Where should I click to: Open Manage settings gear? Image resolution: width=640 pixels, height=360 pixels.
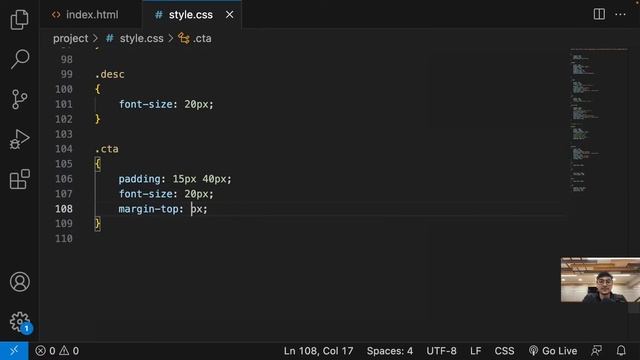pos(20,322)
